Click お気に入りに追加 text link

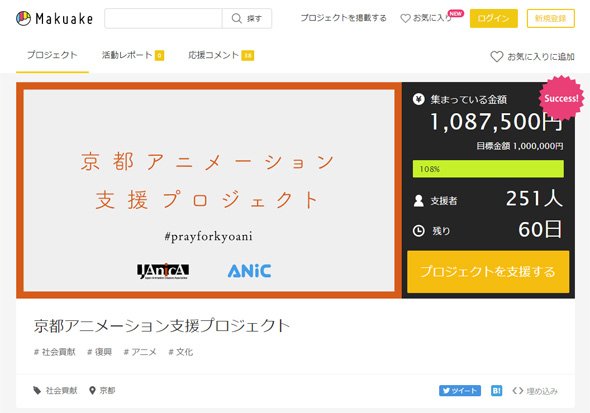pos(541,57)
